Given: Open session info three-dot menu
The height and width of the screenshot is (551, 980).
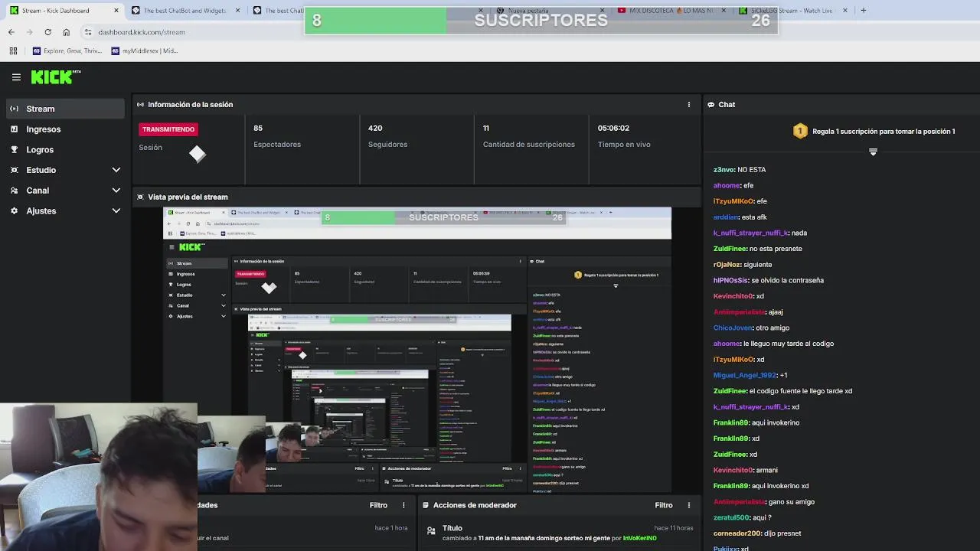Looking at the screenshot, I should [x=688, y=105].
